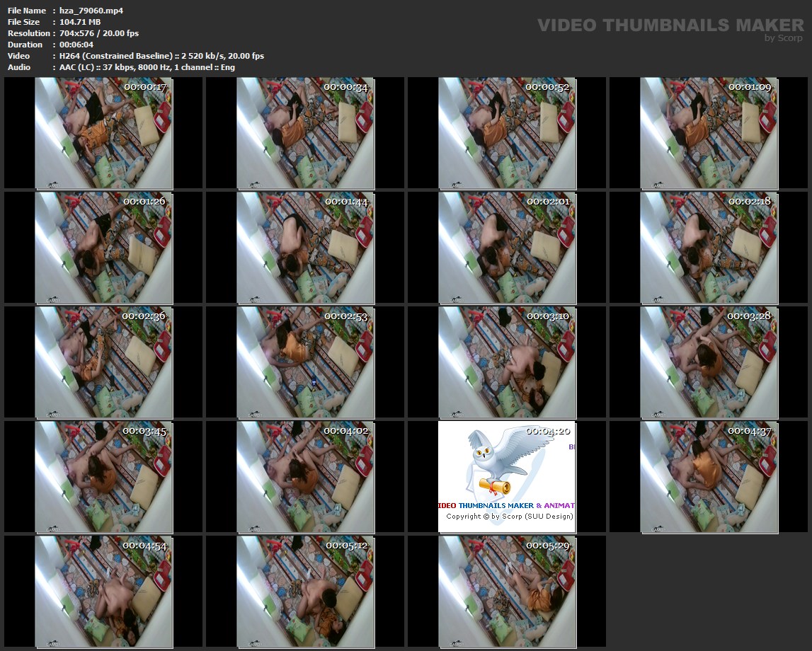Click the VIDEO THUMBNAILS MAKER watermark title

pyautogui.click(x=670, y=25)
